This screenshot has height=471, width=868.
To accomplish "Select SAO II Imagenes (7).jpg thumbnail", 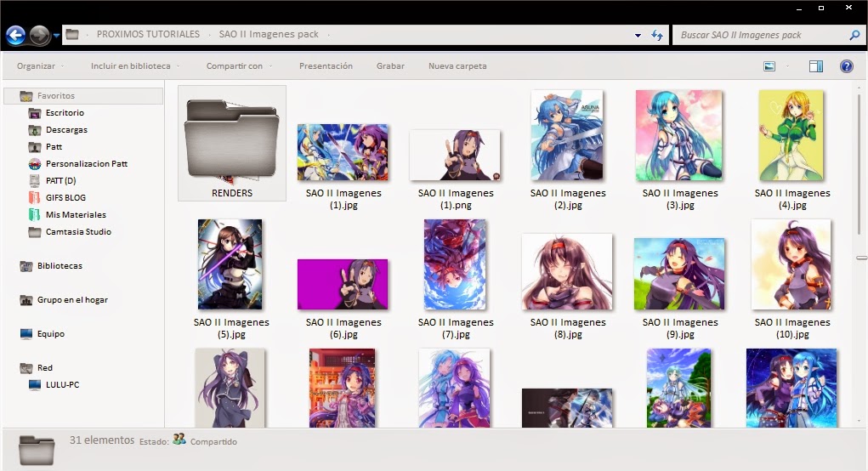I will pos(455,264).
